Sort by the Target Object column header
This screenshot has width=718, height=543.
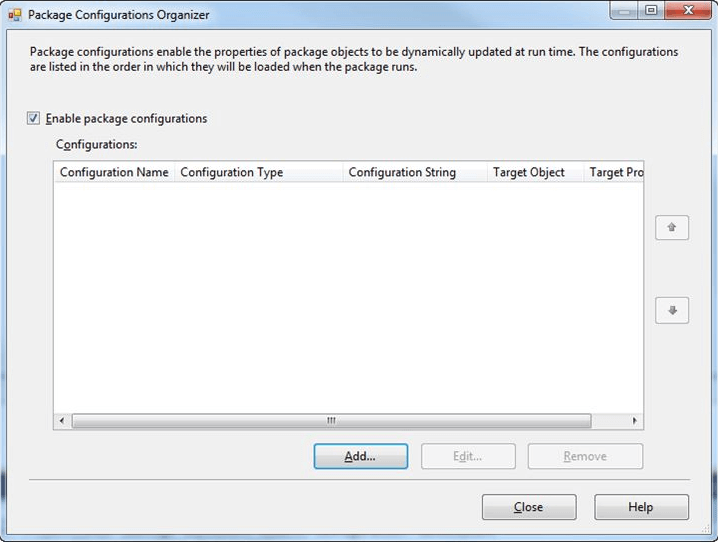click(x=535, y=173)
